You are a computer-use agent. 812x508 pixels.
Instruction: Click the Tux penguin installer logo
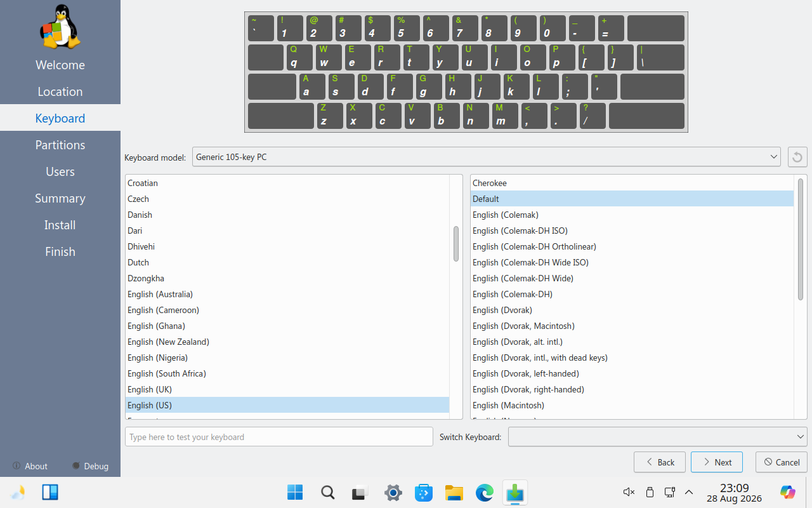tap(60, 27)
